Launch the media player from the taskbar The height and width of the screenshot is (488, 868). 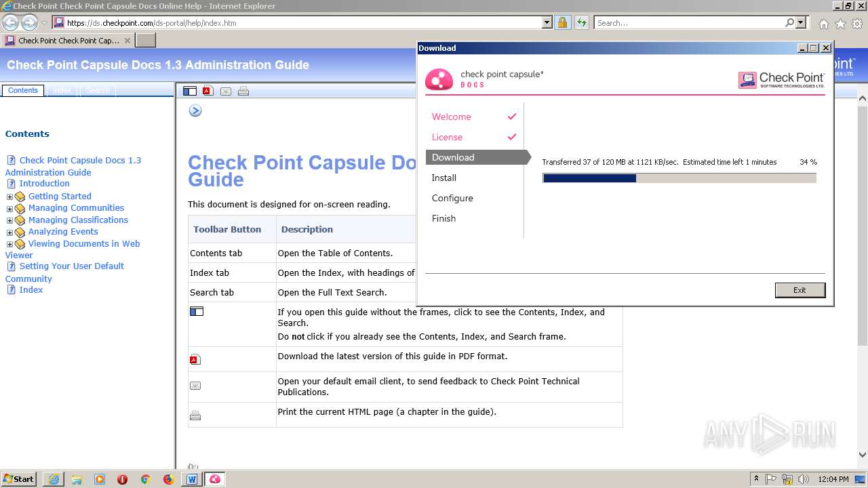tap(100, 479)
